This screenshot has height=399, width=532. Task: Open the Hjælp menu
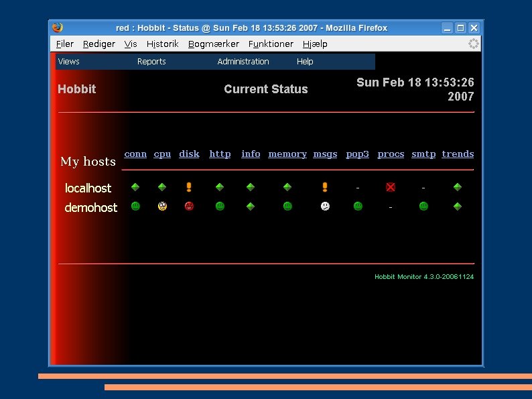(x=315, y=44)
